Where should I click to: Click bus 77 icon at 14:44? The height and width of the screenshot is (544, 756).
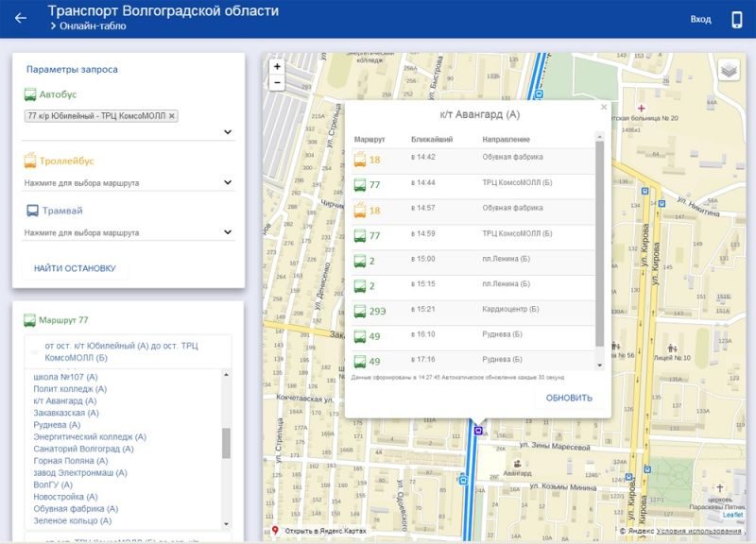[360, 185]
